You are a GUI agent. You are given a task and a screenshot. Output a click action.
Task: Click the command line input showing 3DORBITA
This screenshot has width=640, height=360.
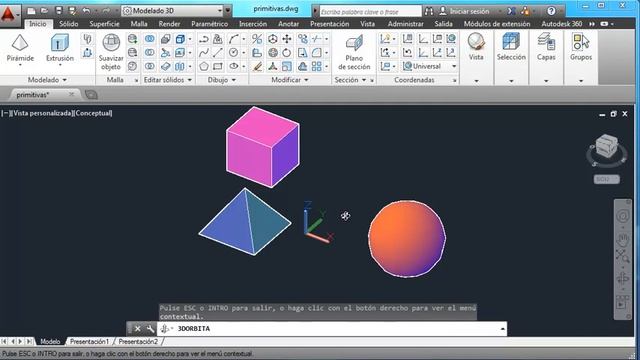click(331, 329)
